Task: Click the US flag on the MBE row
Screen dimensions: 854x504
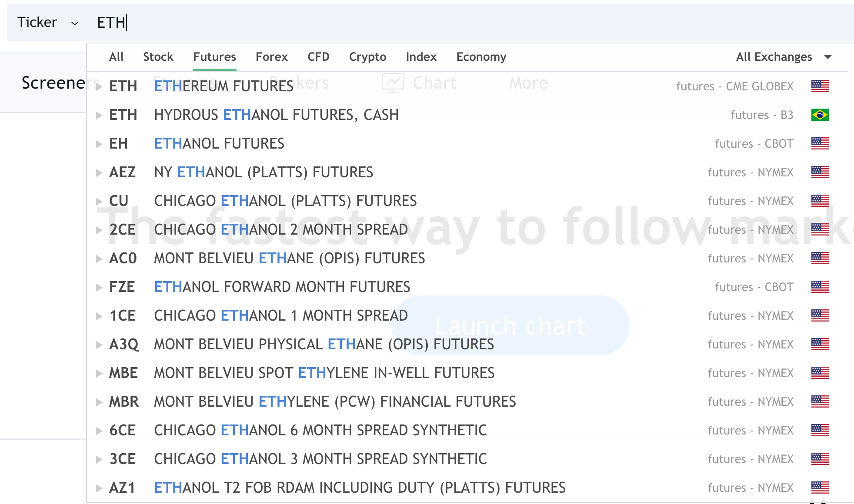Action: 820,373
